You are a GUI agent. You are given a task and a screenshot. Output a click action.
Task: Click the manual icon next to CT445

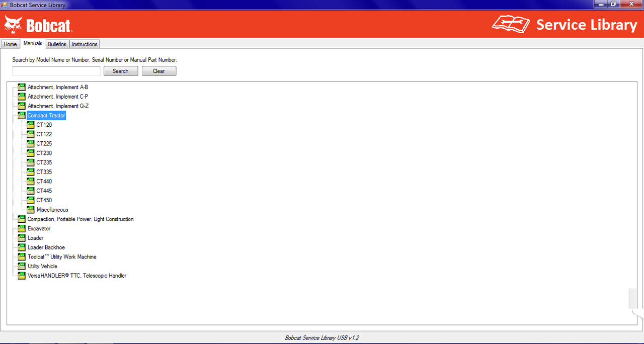pyautogui.click(x=30, y=191)
